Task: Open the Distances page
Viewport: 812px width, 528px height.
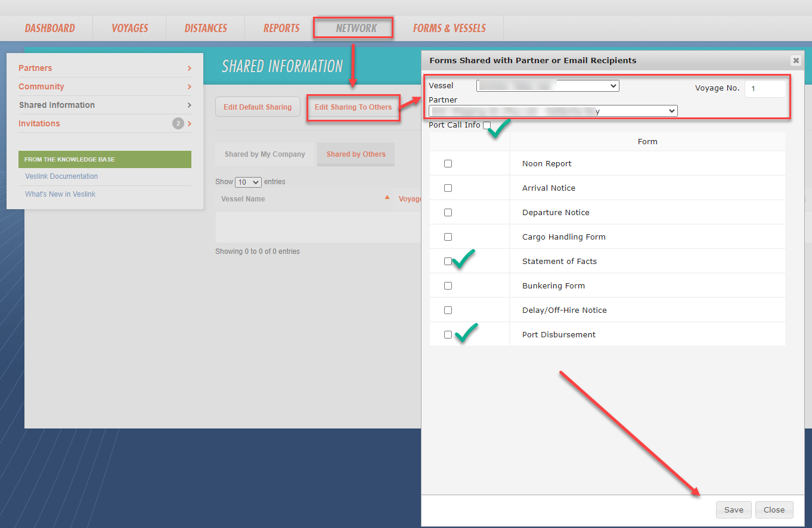Action: click(x=205, y=28)
